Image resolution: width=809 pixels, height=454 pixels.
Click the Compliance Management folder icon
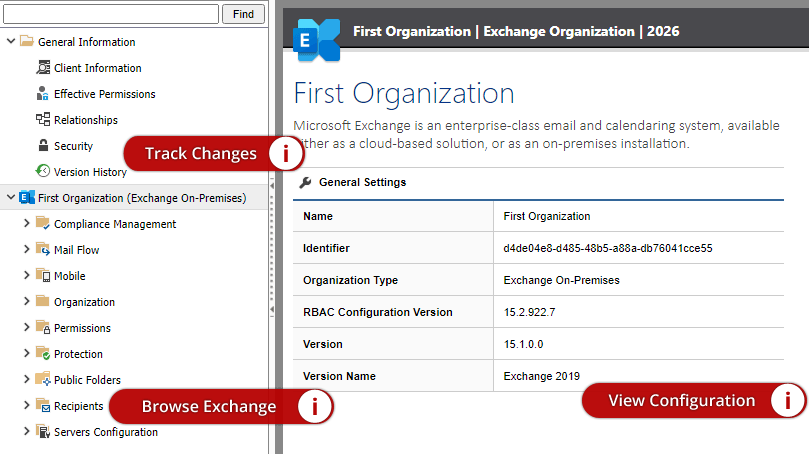(x=43, y=223)
